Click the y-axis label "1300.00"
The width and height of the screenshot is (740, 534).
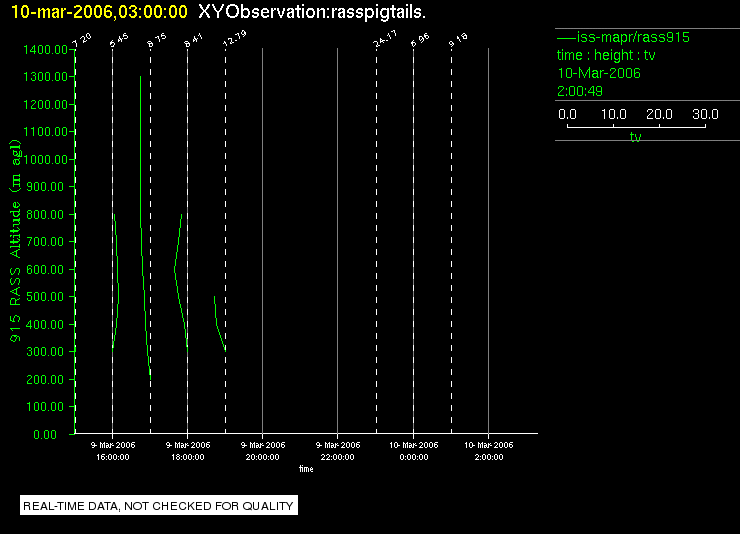pyautogui.click(x=45, y=76)
